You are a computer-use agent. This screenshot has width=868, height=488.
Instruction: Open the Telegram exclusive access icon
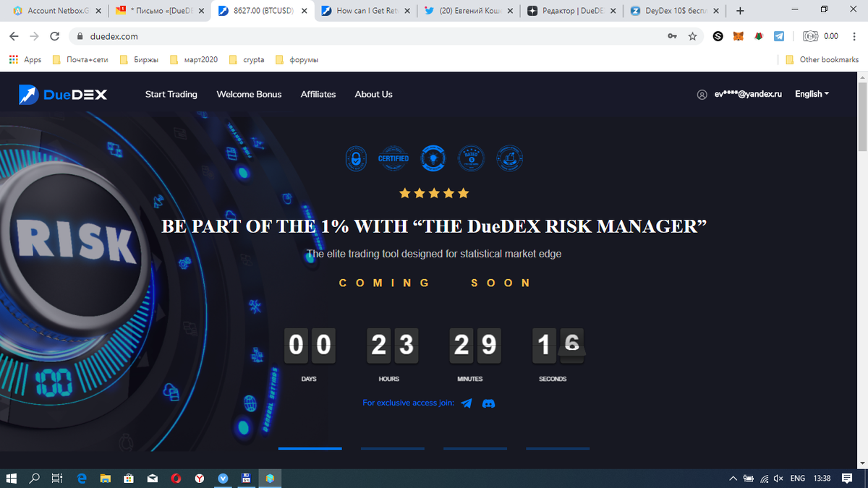click(x=467, y=403)
